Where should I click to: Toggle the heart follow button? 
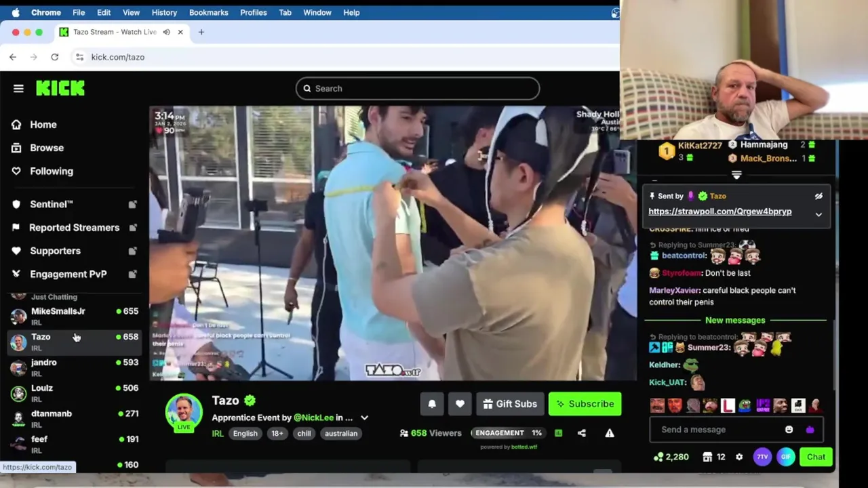coord(460,404)
